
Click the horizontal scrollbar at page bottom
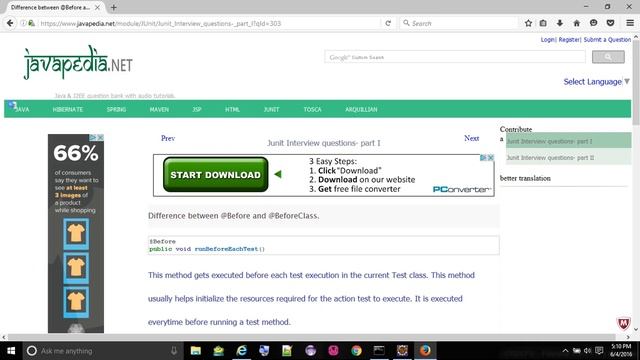point(311,337)
